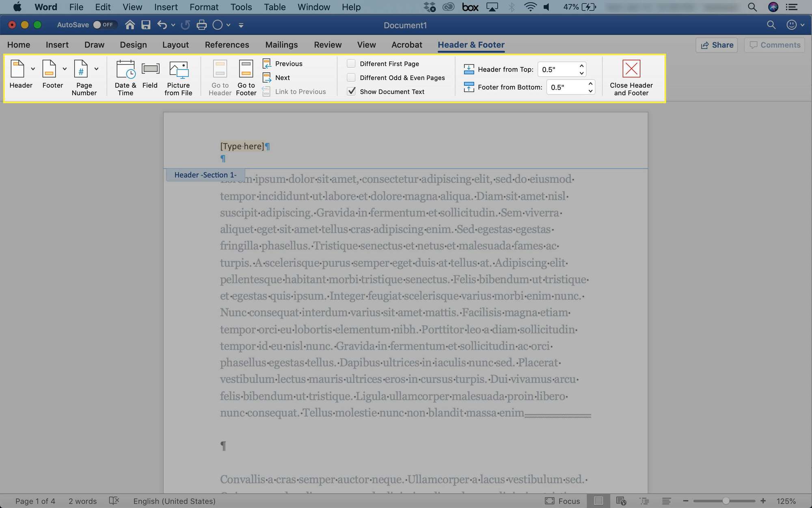
Task: Toggle Different First Page checkbox
Action: (351, 64)
